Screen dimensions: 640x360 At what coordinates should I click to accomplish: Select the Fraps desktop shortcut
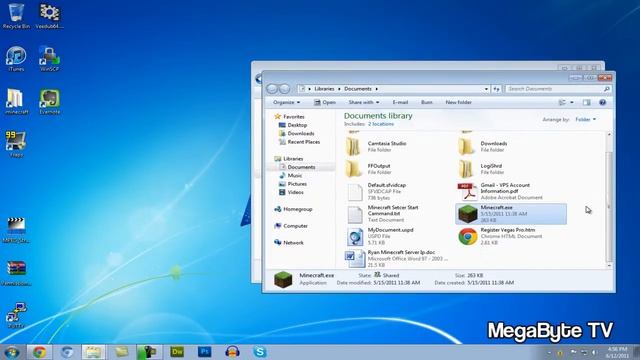(x=16, y=144)
